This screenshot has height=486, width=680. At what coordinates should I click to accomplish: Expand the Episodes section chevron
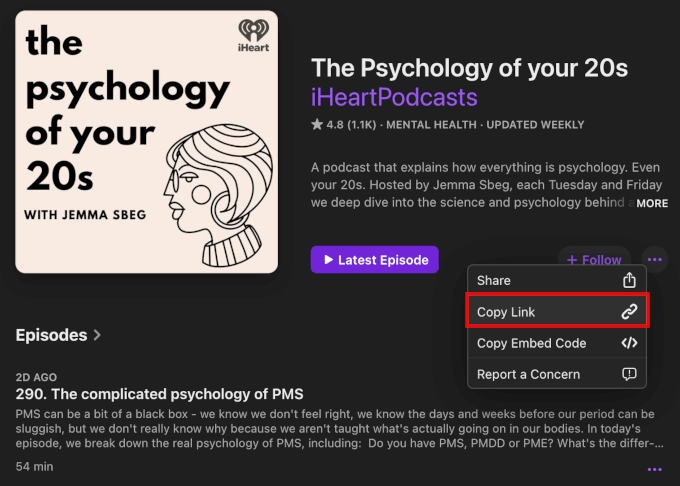point(97,336)
